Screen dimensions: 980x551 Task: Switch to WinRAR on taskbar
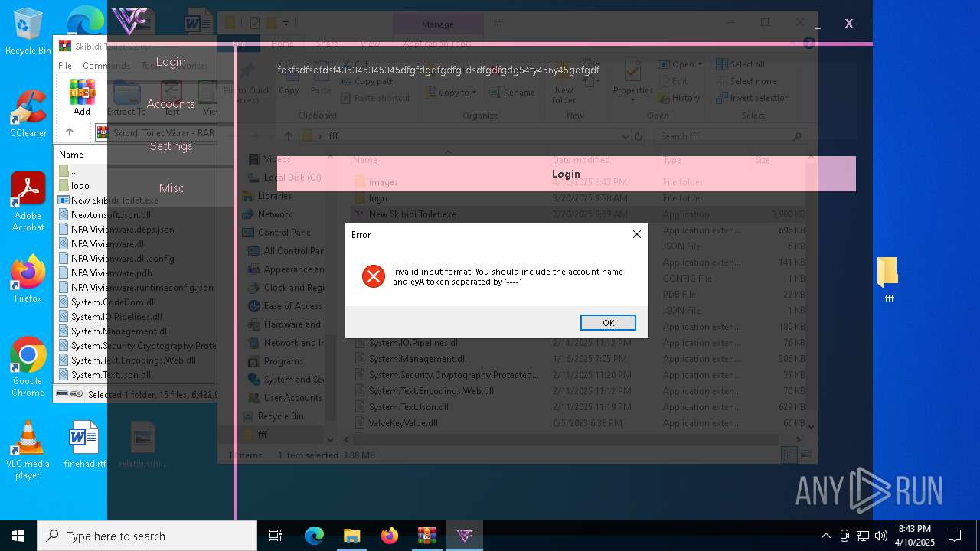tap(426, 536)
